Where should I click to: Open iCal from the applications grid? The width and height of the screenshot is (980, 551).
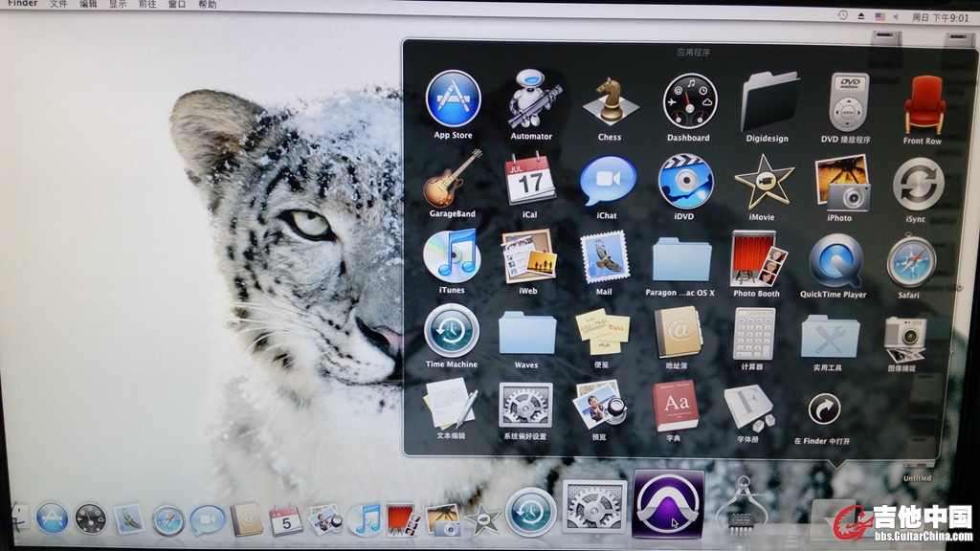click(x=530, y=180)
